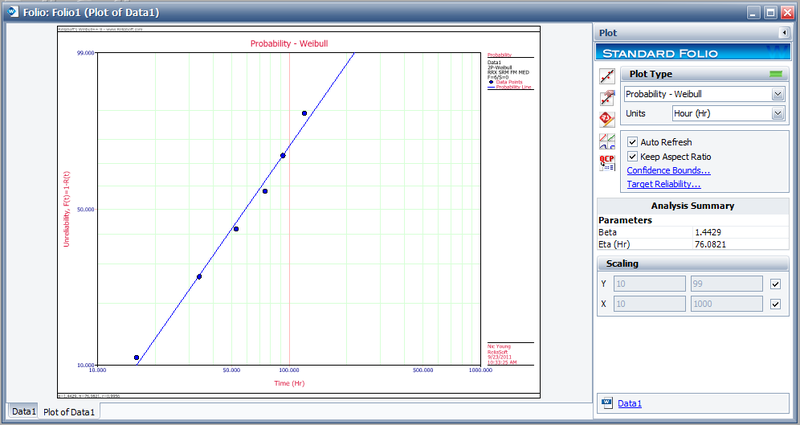Click the Analysis Summary heading
Viewport: 800px width, 425px height.
(x=692, y=206)
